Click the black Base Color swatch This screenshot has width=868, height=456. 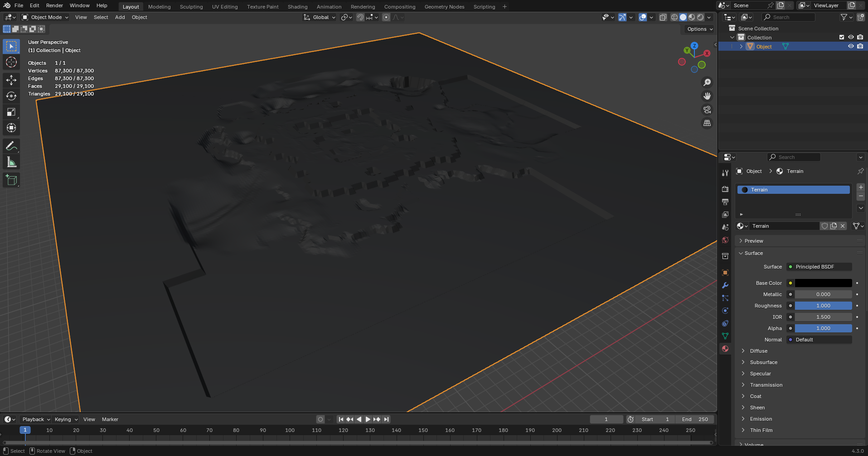(x=823, y=283)
